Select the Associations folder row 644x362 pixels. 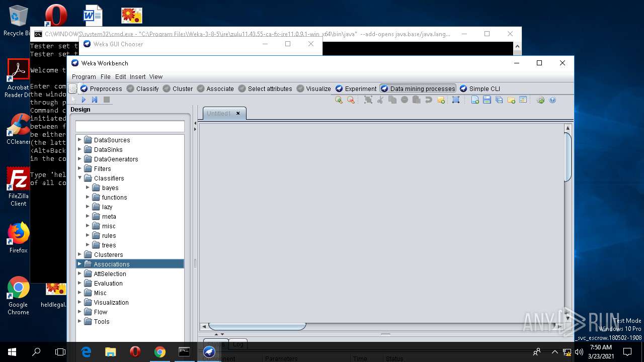click(x=130, y=264)
